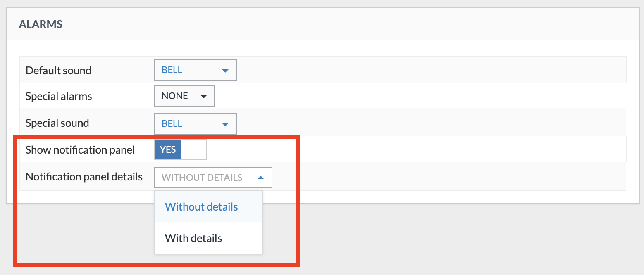Viewport: 644px width, 275px height.
Task: Click the "Default sound" row label
Action: pyautogui.click(x=58, y=71)
